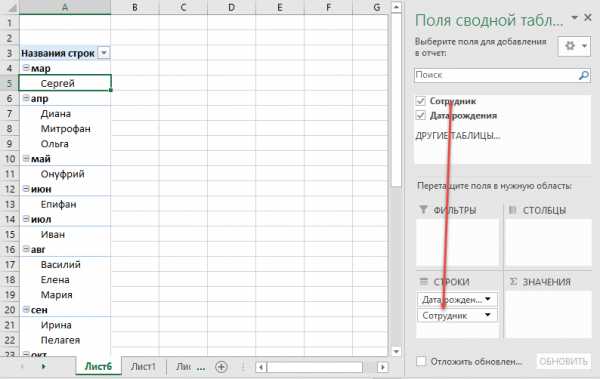Click the next sheet navigation arrow
Screen dimensions: 600x379
(x=43, y=366)
